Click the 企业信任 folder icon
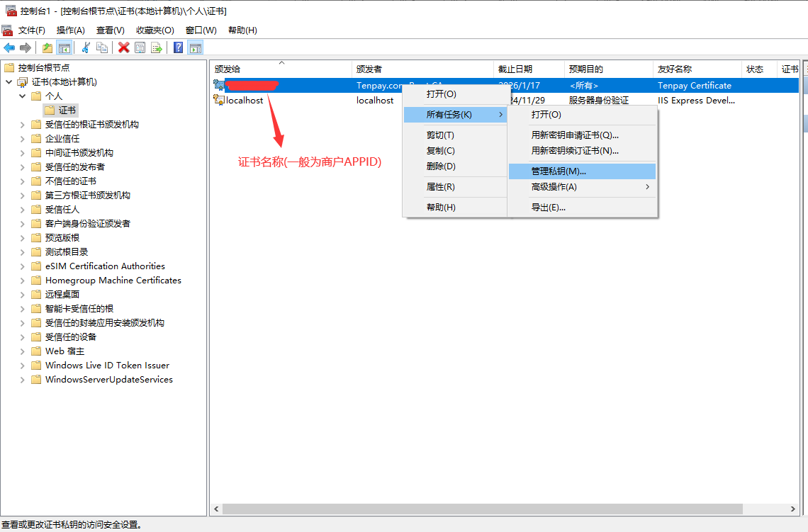Image resolution: width=808 pixels, height=532 pixels. click(x=36, y=139)
